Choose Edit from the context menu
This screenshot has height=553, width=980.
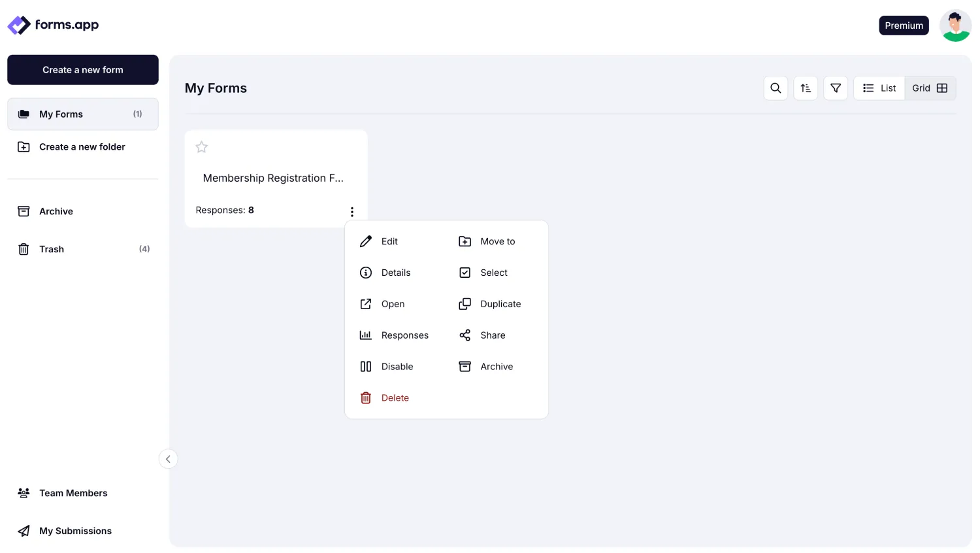(x=389, y=241)
